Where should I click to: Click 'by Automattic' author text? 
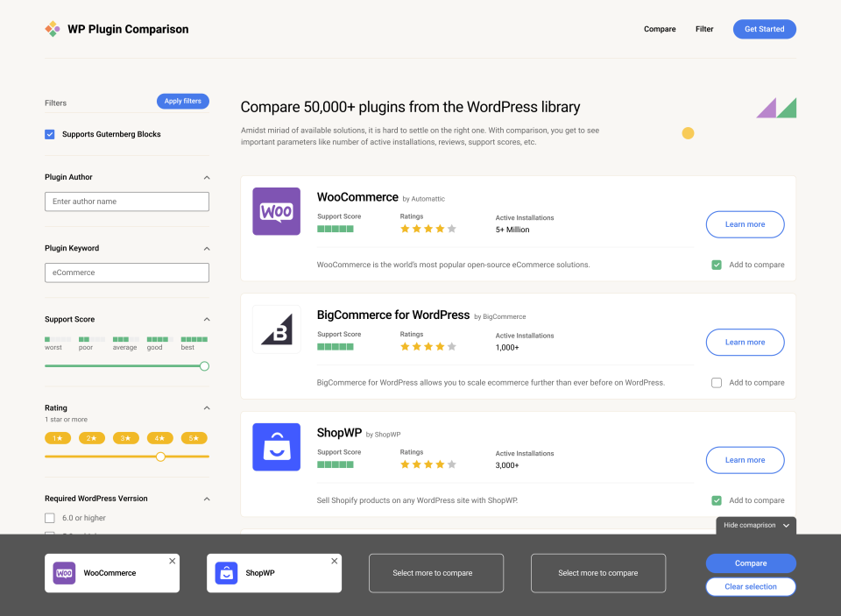(424, 199)
